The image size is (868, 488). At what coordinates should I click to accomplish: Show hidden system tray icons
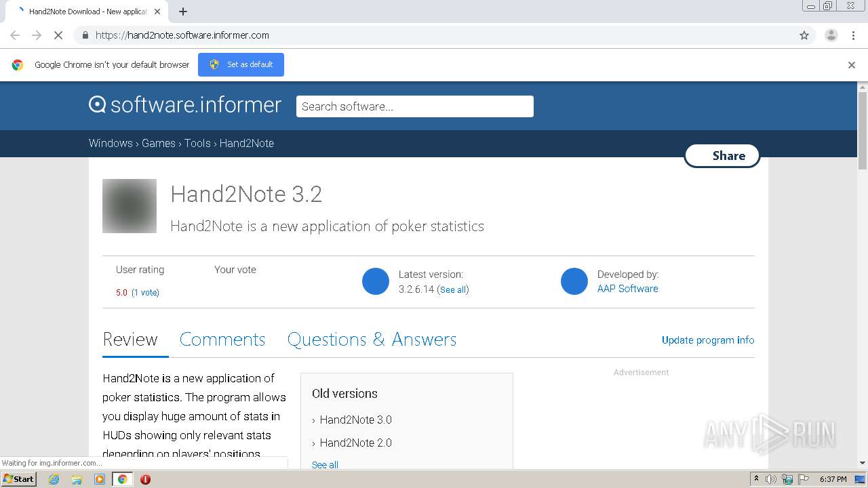pos(756,479)
